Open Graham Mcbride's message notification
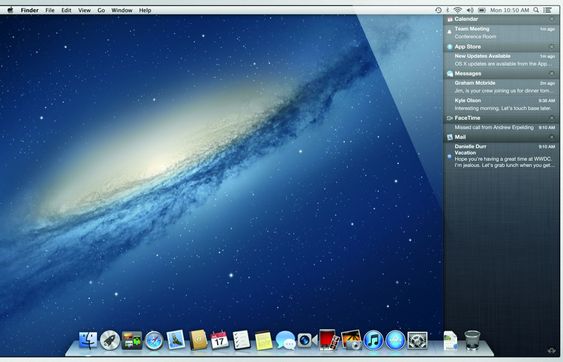Image resolution: width=563 pixels, height=362 pixels. click(x=501, y=87)
